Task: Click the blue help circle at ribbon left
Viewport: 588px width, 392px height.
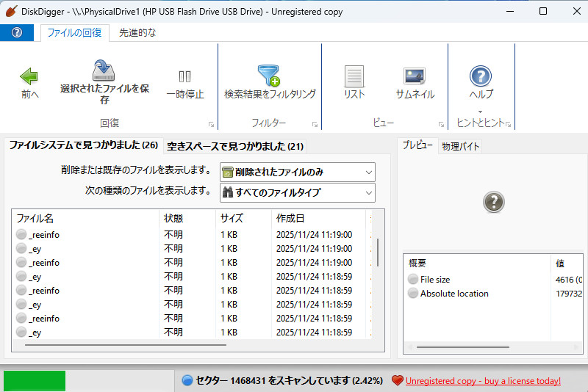Action: 16,32
